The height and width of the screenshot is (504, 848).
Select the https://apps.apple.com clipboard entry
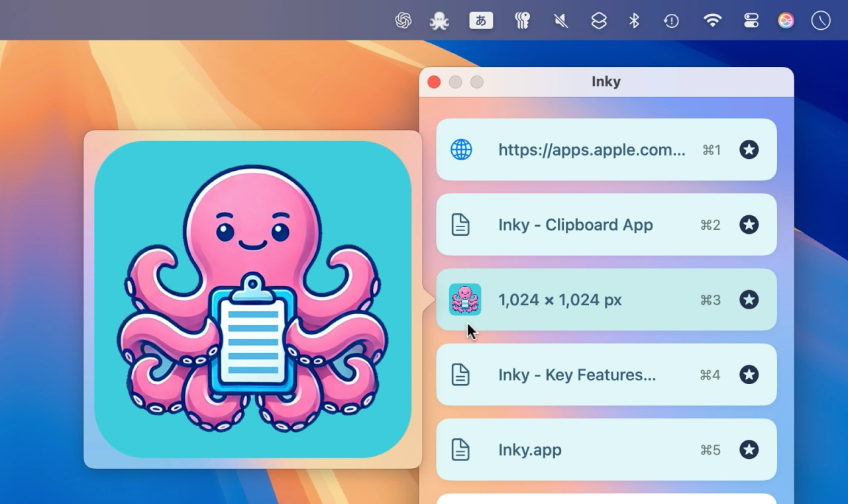coord(591,150)
